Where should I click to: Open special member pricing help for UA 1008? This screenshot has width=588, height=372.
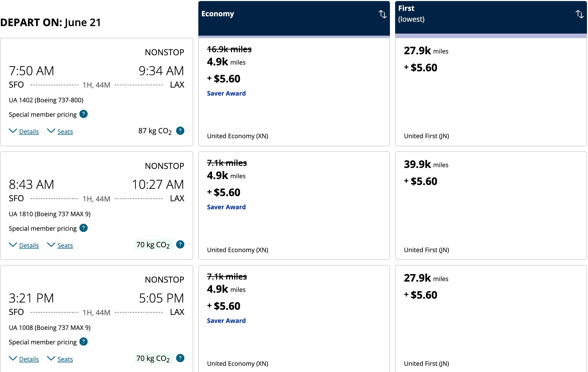pyautogui.click(x=84, y=342)
